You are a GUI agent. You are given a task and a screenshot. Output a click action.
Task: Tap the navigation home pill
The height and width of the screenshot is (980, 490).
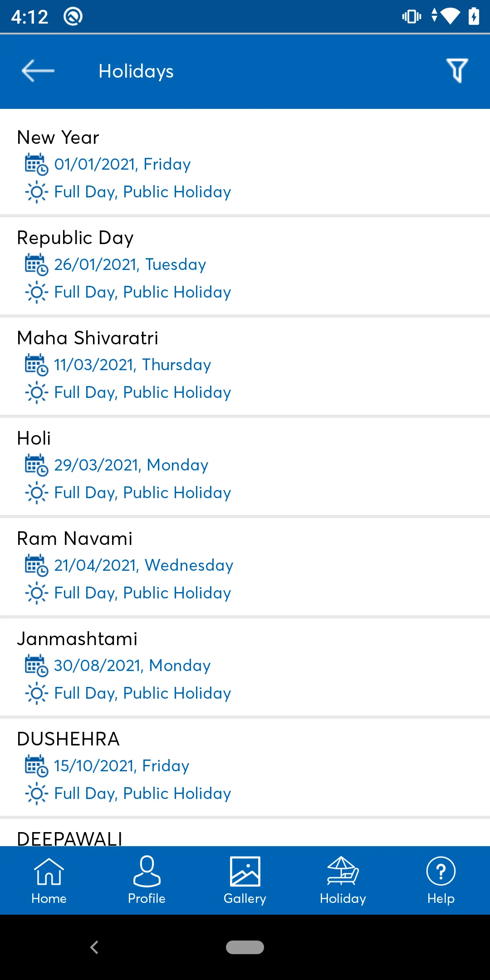pyautogui.click(x=245, y=947)
